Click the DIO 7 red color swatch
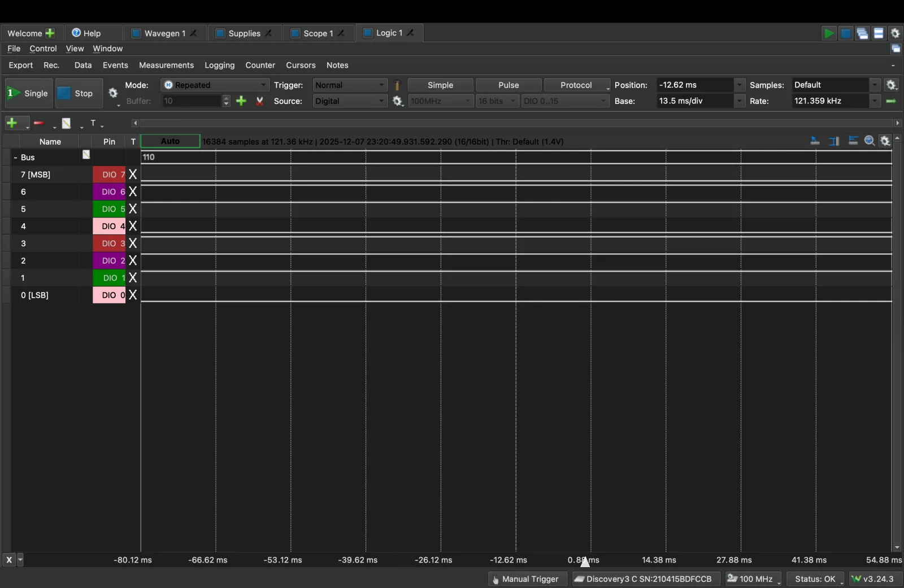Screen dimensions: 904x588 pos(109,175)
